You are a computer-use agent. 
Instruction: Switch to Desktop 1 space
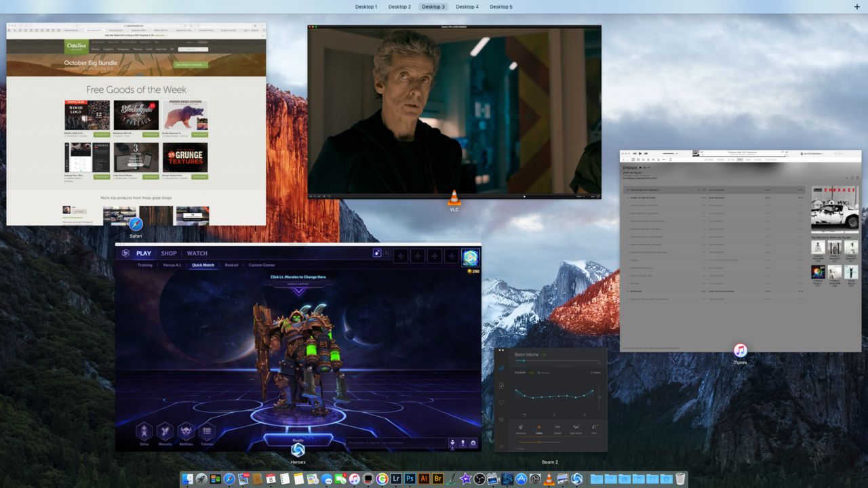point(366,7)
